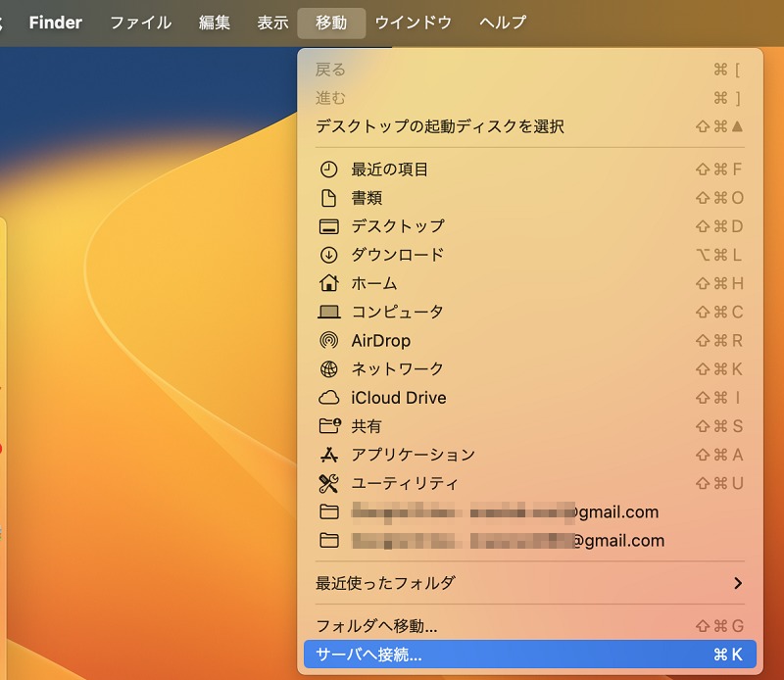The image size is (784, 680).
Task: Open ユーティリティ folder
Action: pos(530,483)
